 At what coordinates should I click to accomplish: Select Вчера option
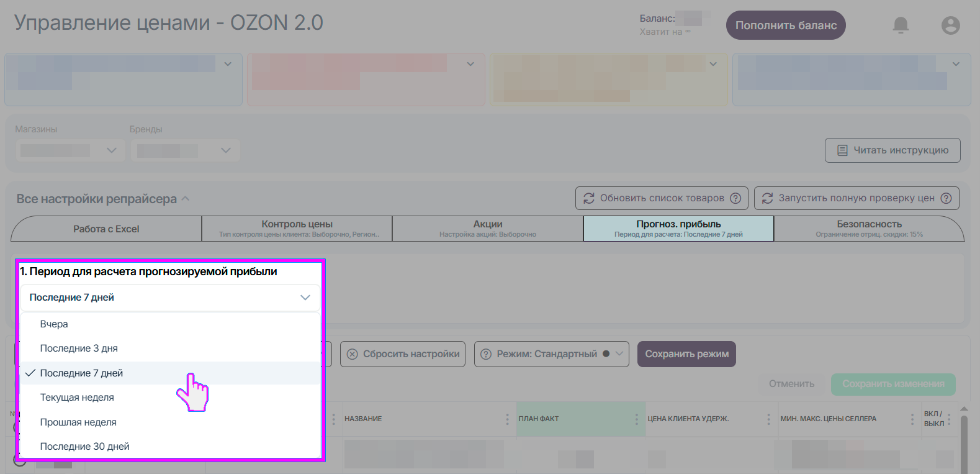pos(170,324)
